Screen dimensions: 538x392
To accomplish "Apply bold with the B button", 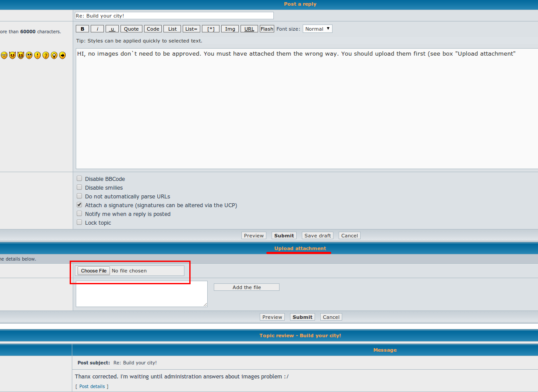I will (x=82, y=29).
